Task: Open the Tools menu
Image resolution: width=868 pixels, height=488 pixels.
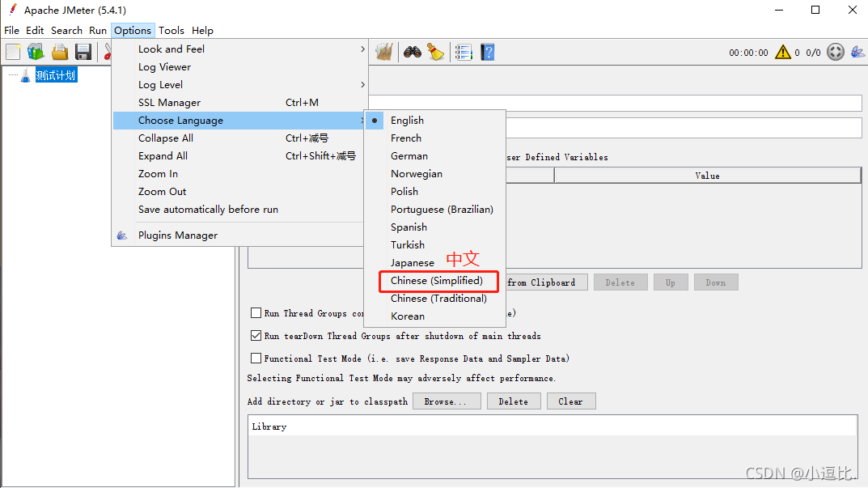Action: click(171, 31)
